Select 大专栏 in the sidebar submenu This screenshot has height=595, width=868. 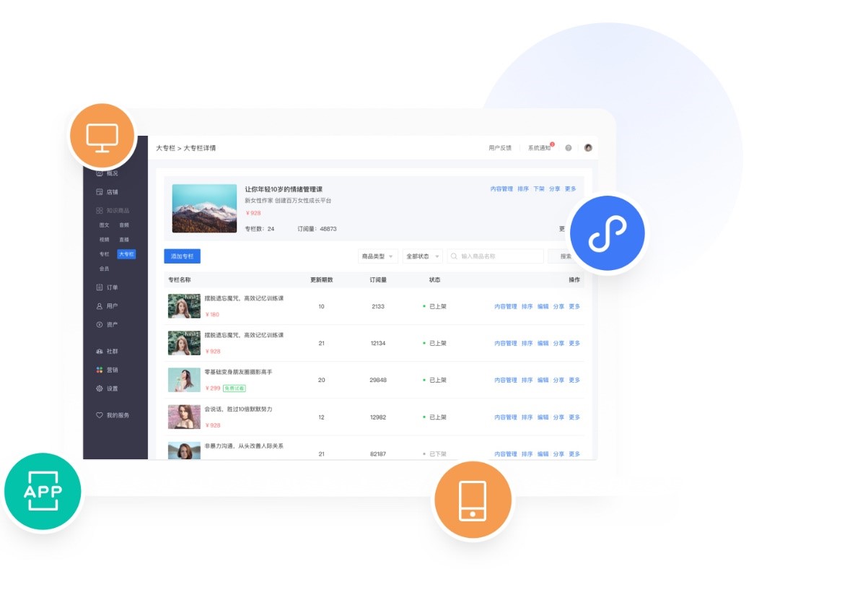point(126,254)
